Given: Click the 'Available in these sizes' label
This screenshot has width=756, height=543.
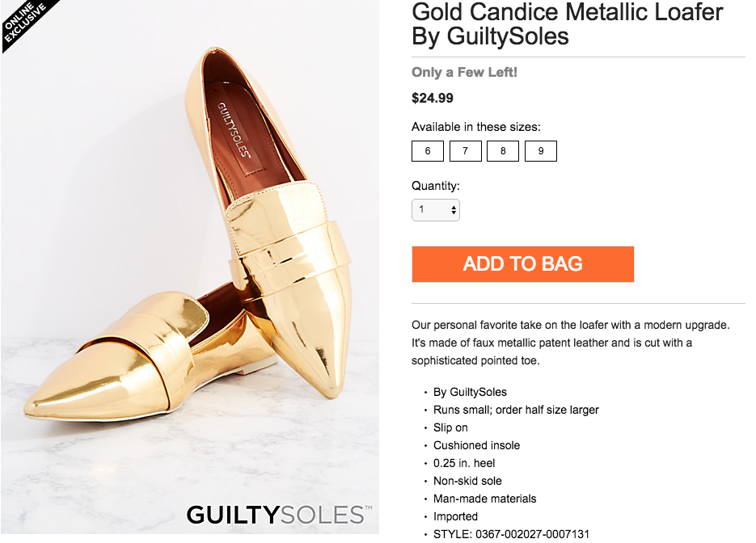Looking at the screenshot, I should click(476, 127).
